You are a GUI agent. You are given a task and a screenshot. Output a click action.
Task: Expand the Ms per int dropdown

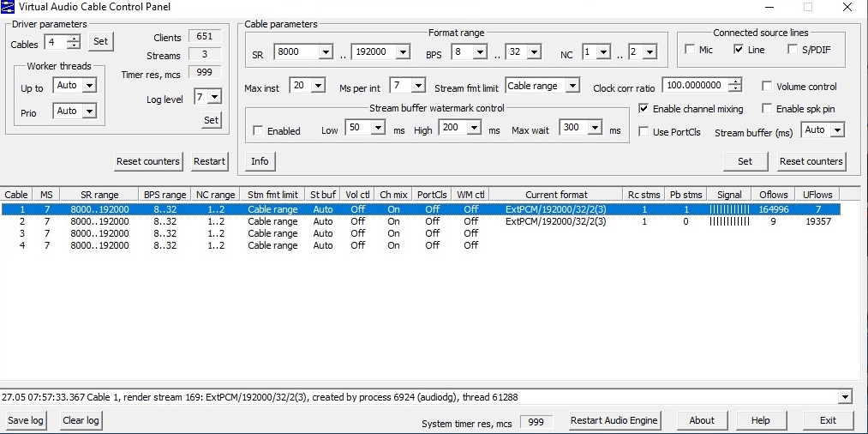point(418,86)
